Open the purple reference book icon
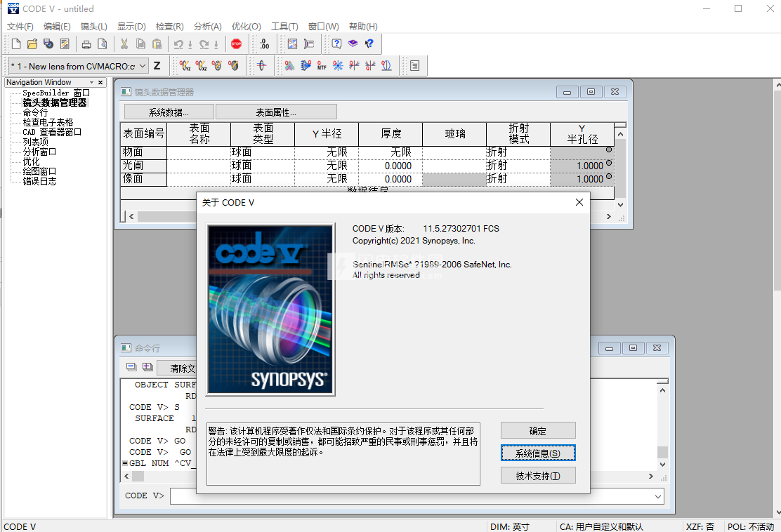The height and width of the screenshot is (532, 781). pos(353,44)
